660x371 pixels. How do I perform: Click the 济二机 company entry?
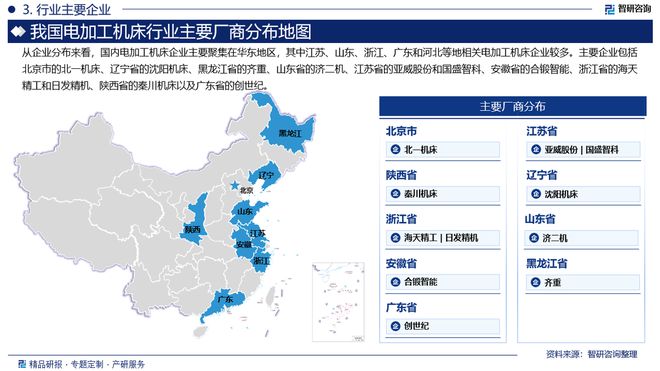point(582,238)
